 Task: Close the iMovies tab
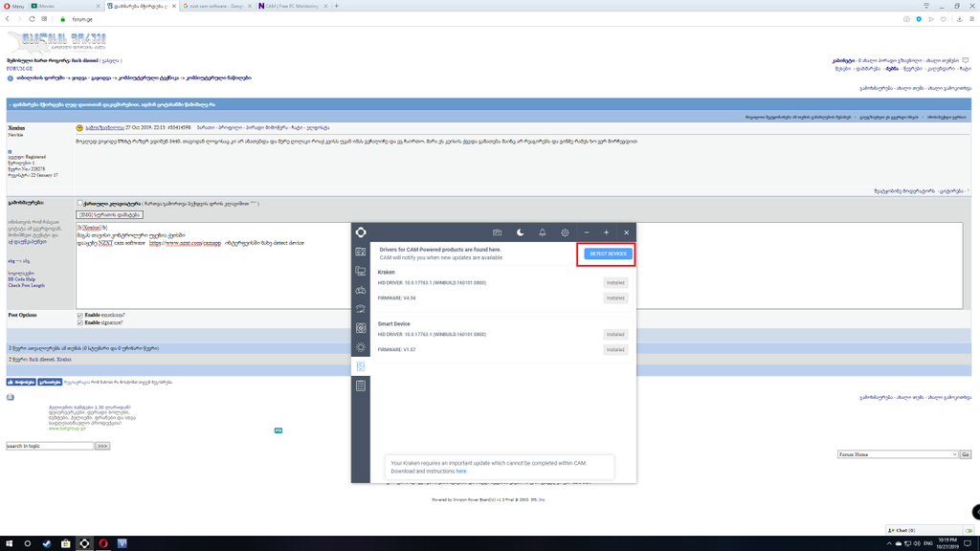pos(99,6)
